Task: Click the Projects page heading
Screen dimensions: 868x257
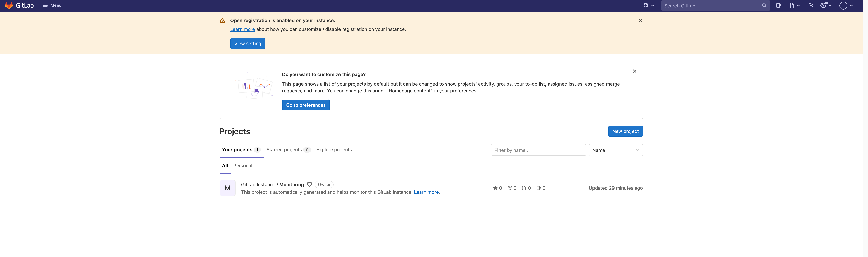Action: pos(234,131)
